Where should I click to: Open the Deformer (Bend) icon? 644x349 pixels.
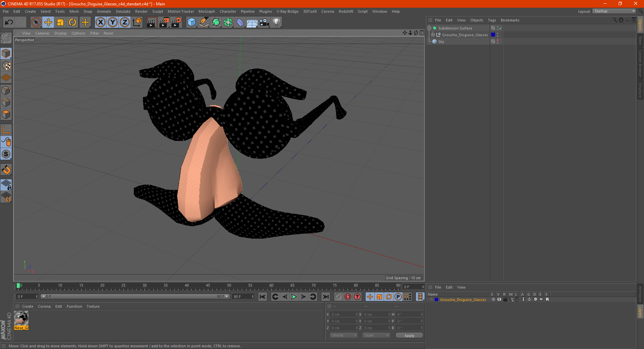pyautogui.click(x=240, y=22)
